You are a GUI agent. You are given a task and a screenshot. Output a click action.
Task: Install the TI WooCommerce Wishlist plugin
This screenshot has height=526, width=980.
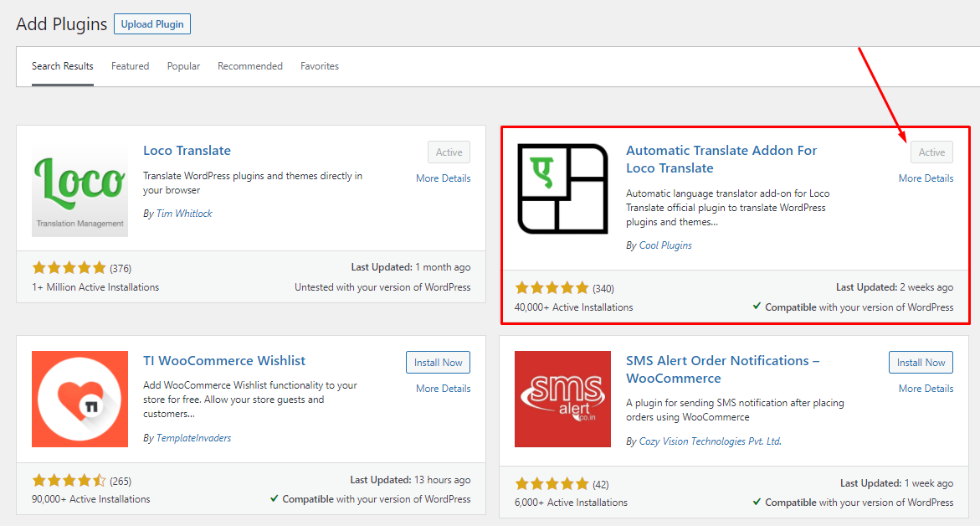coord(438,363)
